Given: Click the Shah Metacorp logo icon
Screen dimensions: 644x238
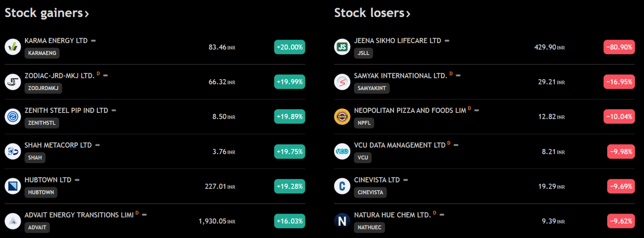Looking at the screenshot, I should [x=12, y=151].
